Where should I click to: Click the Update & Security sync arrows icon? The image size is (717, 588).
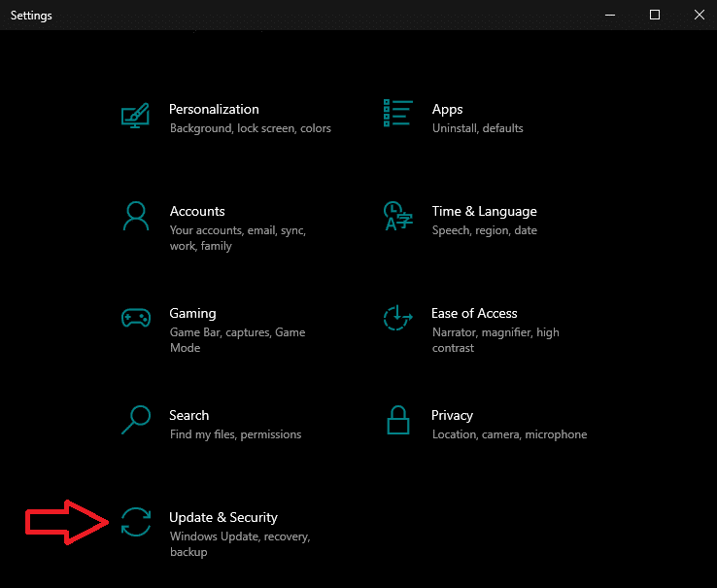coord(136,522)
